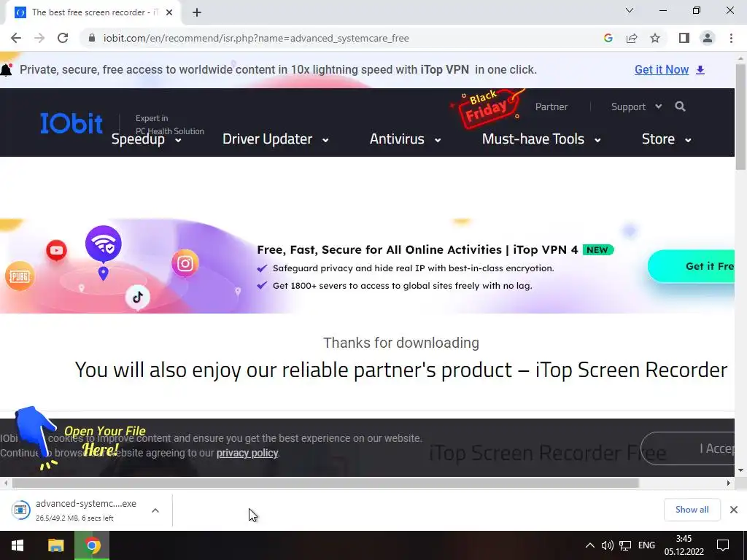Open File Explorer from the taskbar
The image size is (747, 560).
tap(55, 545)
